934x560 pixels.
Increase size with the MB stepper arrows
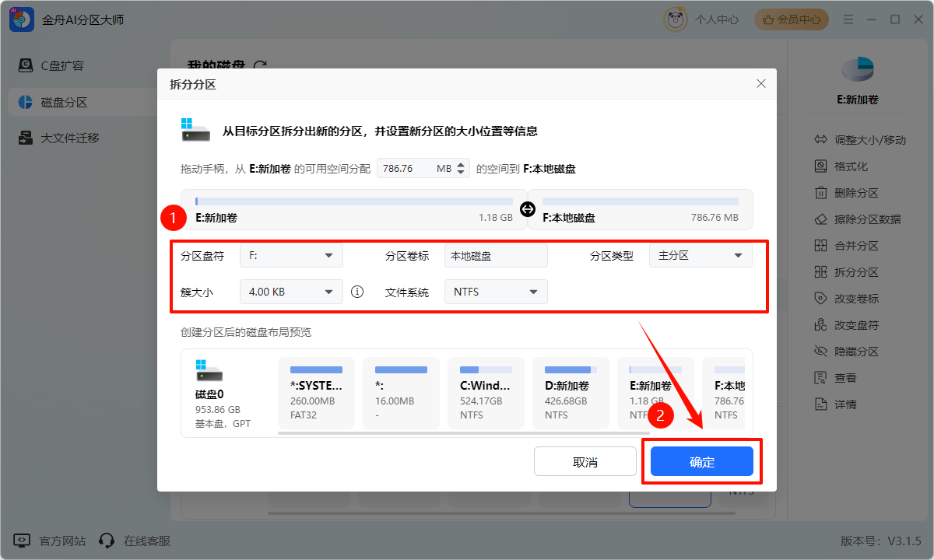click(461, 164)
